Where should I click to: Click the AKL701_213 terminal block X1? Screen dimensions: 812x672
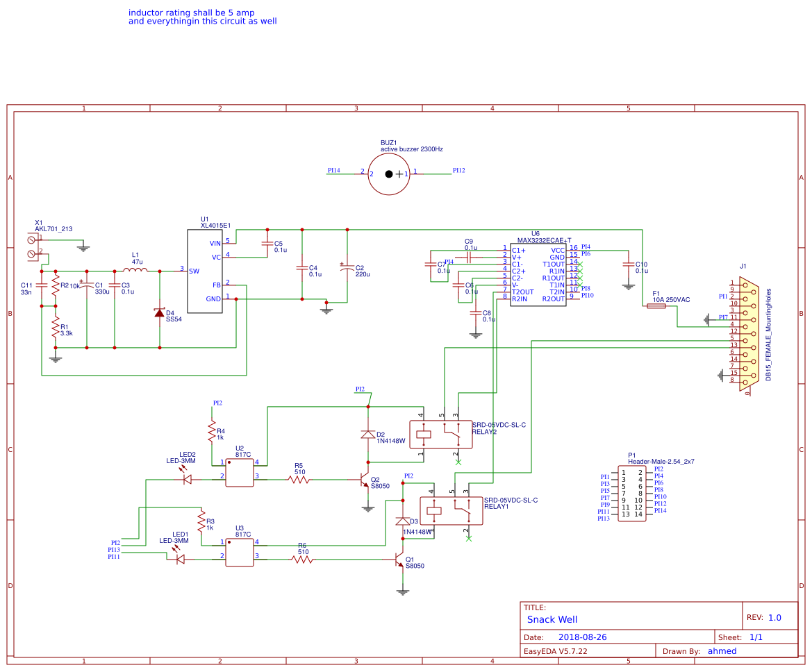[32, 246]
